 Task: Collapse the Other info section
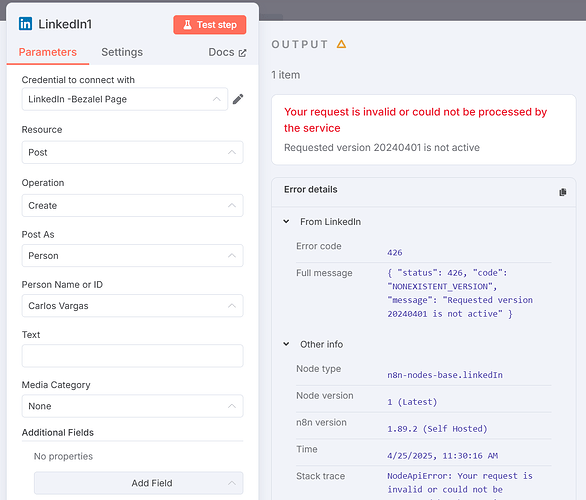pyautogui.click(x=286, y=344)
